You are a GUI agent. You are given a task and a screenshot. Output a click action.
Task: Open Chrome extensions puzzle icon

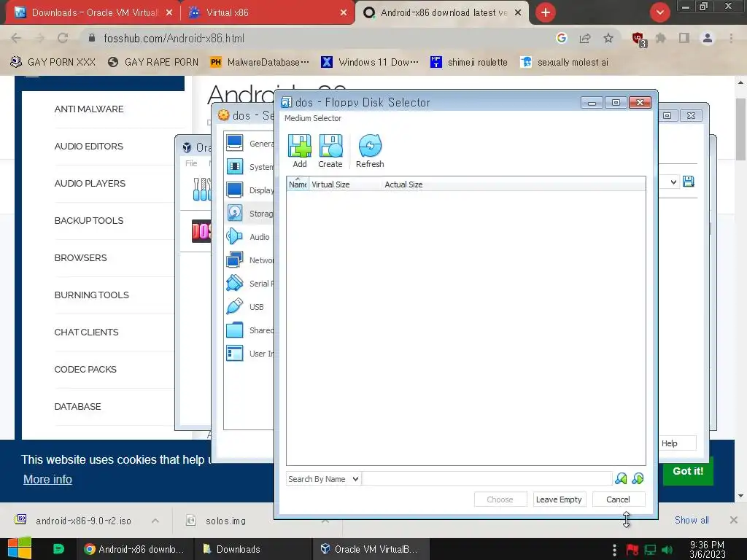pos(661,38)
